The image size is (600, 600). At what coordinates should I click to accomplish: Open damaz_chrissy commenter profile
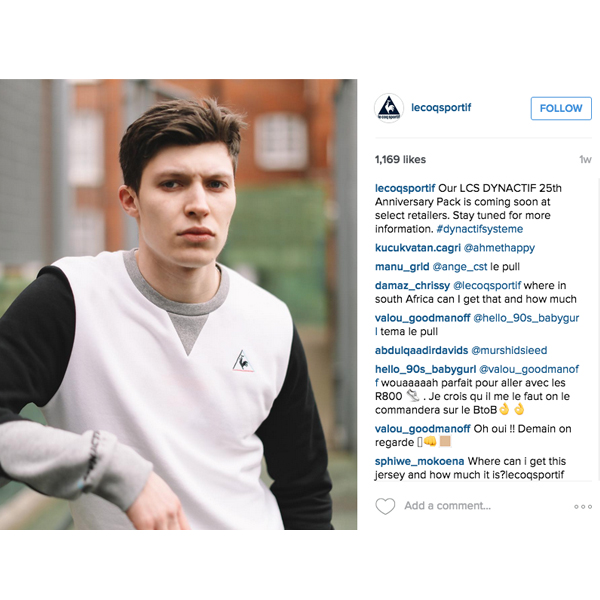point(412,286)
